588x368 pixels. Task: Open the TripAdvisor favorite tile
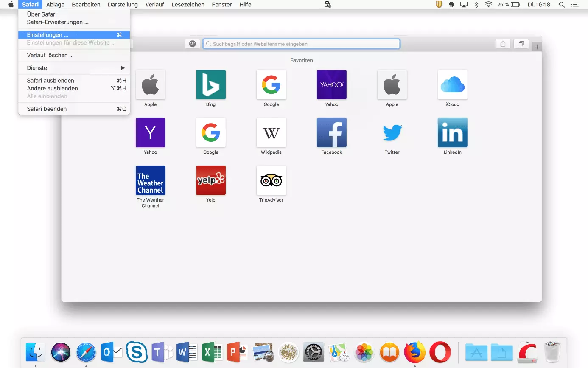click(271, 180)
